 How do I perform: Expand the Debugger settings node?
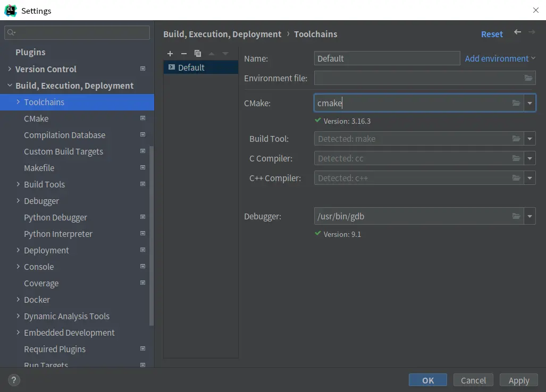(18, 201)
